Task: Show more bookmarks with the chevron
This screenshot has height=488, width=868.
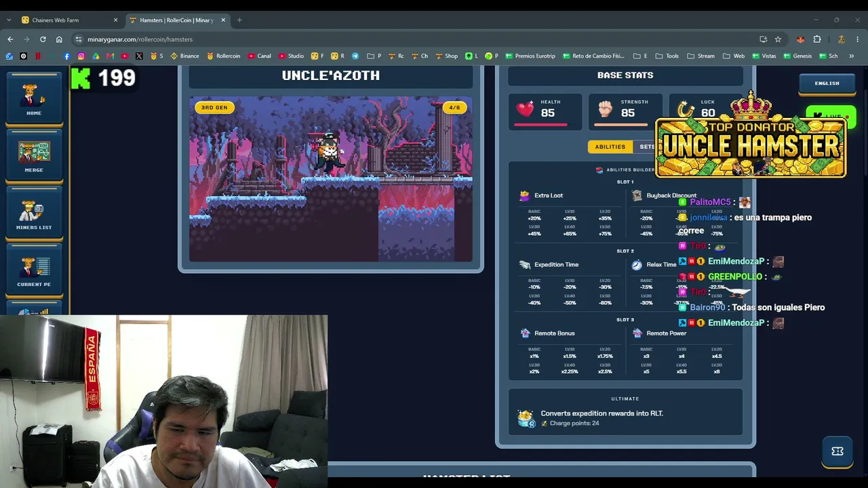Action: (852, 56)
